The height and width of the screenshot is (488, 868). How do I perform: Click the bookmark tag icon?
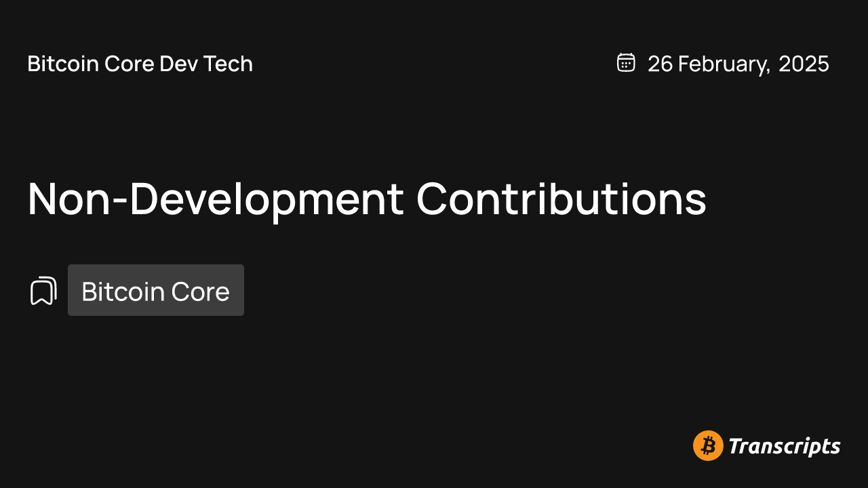click(43, 291)
